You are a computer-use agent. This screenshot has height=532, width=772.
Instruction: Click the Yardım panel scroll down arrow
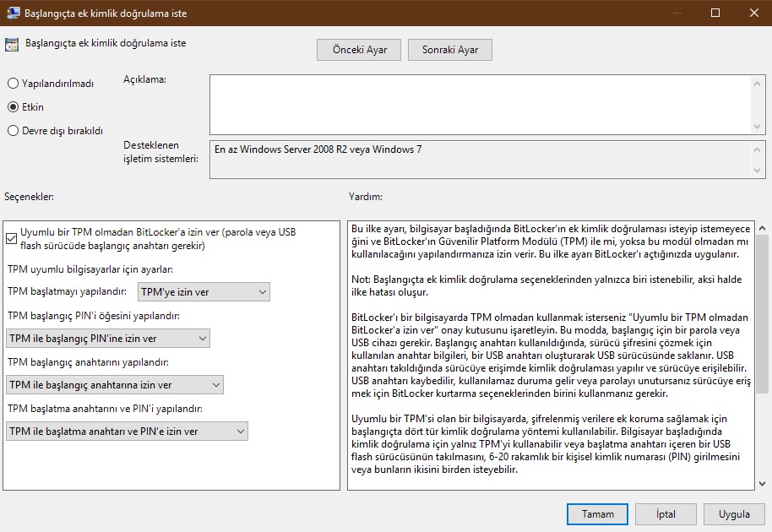(761, 482)
